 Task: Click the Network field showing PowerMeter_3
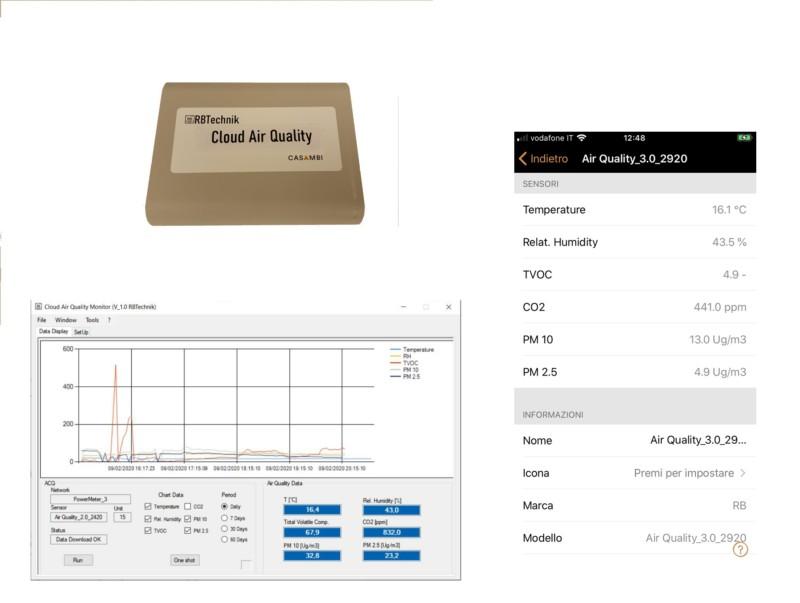(90, 499)
